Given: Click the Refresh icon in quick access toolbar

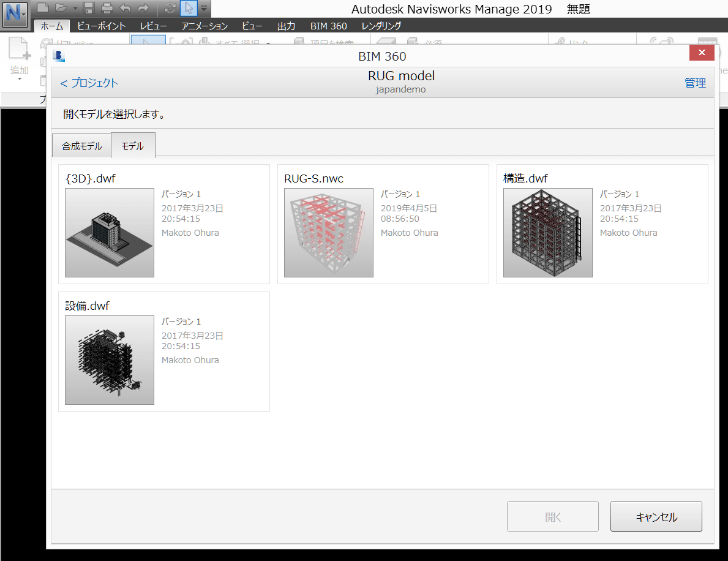Looking at the screenshot, I should [x=170, y=7].
